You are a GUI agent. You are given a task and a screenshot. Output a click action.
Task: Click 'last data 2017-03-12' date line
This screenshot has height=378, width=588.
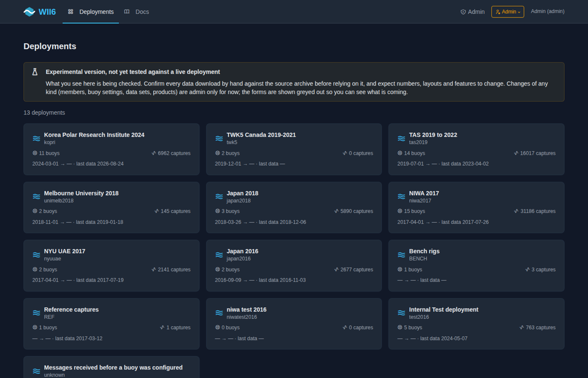pyautogui.click(x=79, y=338)
